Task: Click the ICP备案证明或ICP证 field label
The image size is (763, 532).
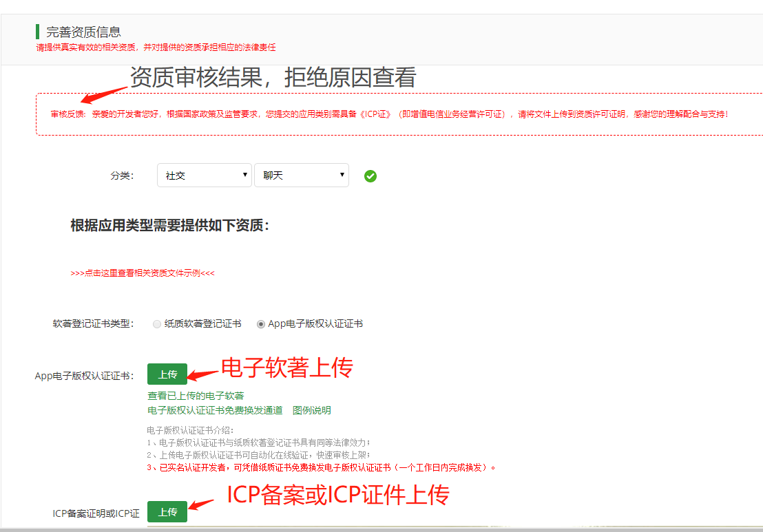Action: tap(96, 513)
